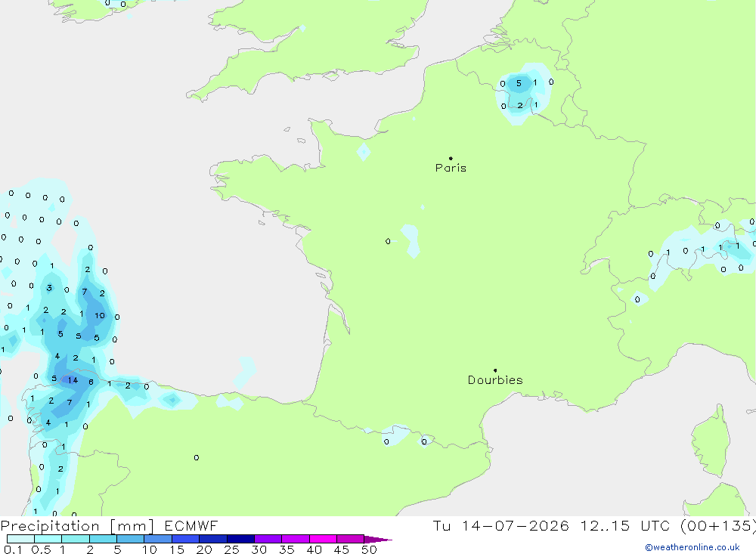Click the legend label 15
This screenshot has height=554, width=756.
[177, 549]
